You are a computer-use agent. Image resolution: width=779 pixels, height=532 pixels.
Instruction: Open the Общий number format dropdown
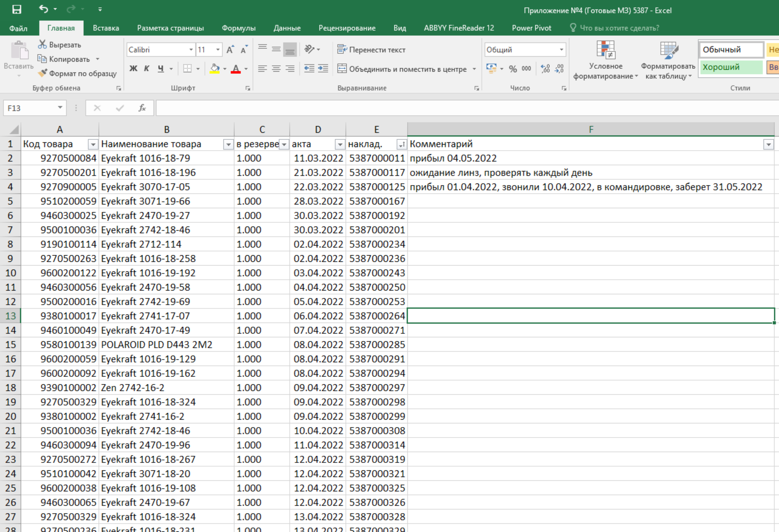point(562,50)
